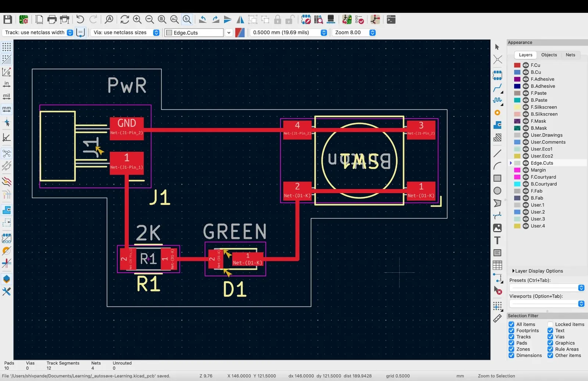Select the Route Tracks tool
The width and height of the screenshot is (588, 381).
(497, 88)
